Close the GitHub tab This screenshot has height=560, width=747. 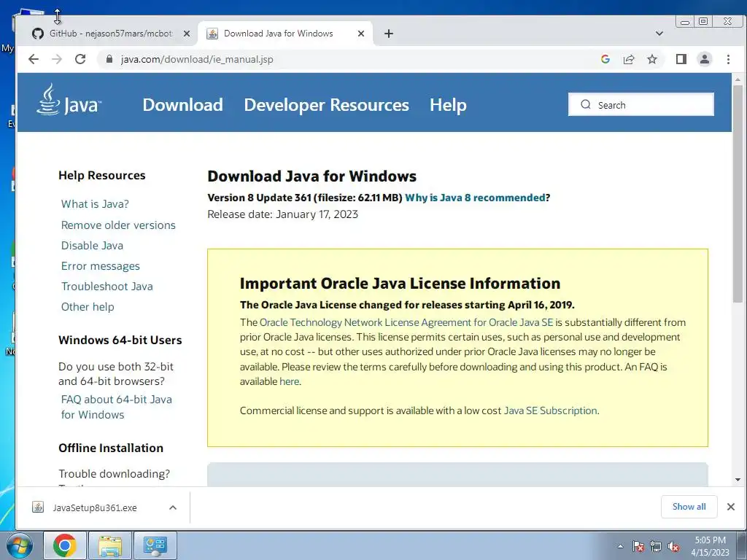(187, 34)
